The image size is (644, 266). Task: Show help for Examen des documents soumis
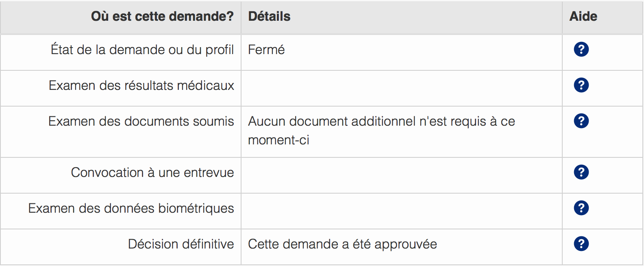pos(581,121)
